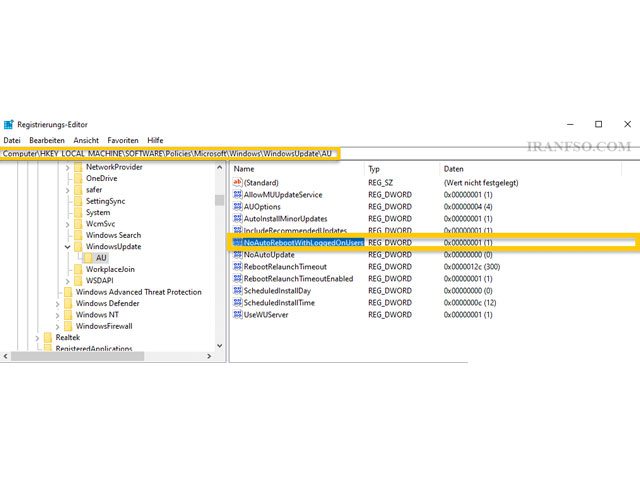Click the tree pane scroll up arrow
This screenshot has width=640, height=480.
pos(220,167)
